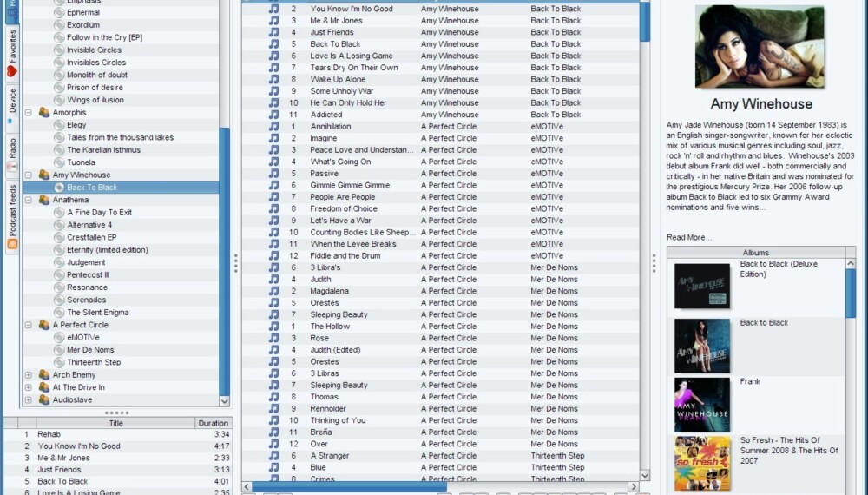Viewport: 868px width, 495px height.
Task: Open the Podcast feeds sidebar tab
Action: [x=12, y=217]
